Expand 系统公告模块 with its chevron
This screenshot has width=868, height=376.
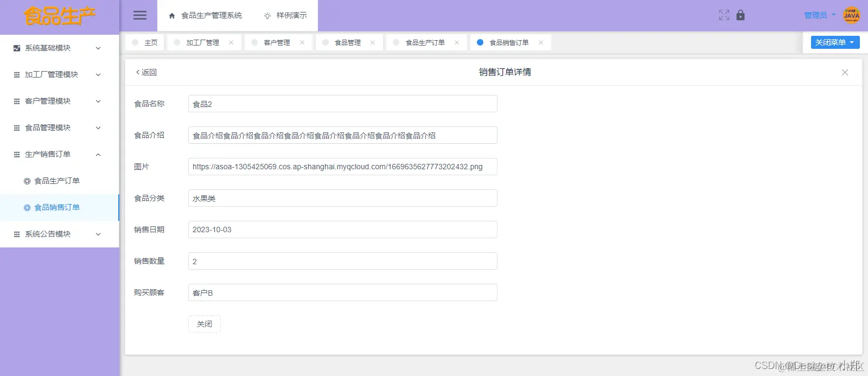[x=98, y=234]
